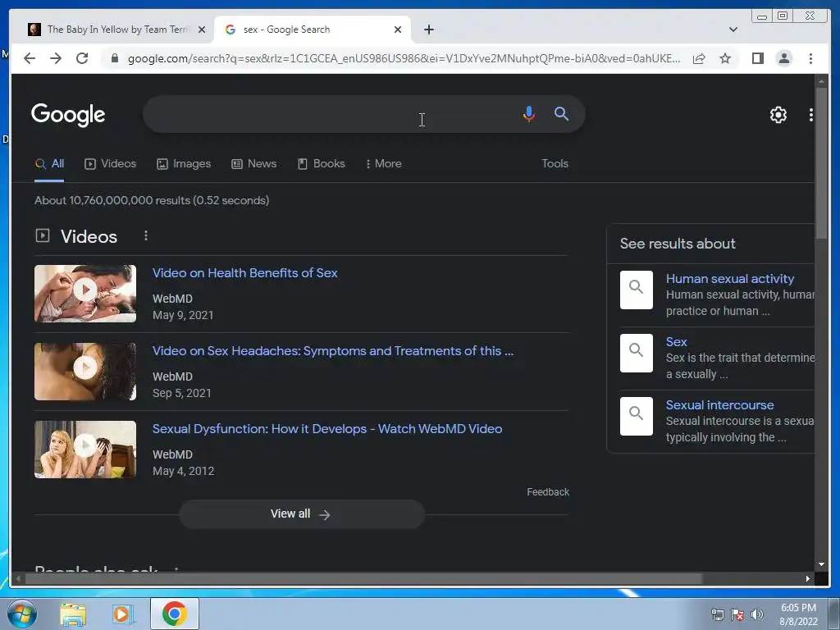The image size is (840, 630).
Task: Open Google quick settings gear
Action: pyautogui.click(x=778, y=115)
